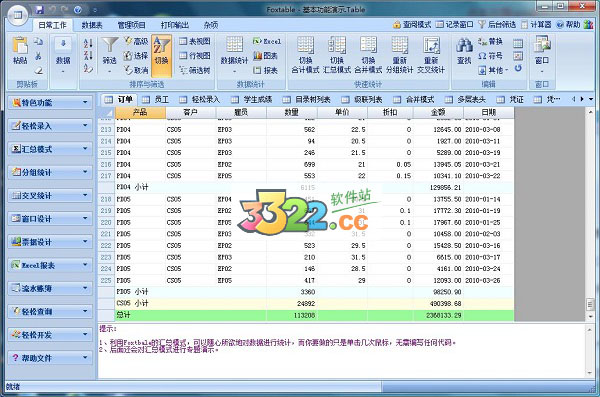Toggle the highlighted 切换 sort-filter button
600x397 pixels.
pos(161,56)
